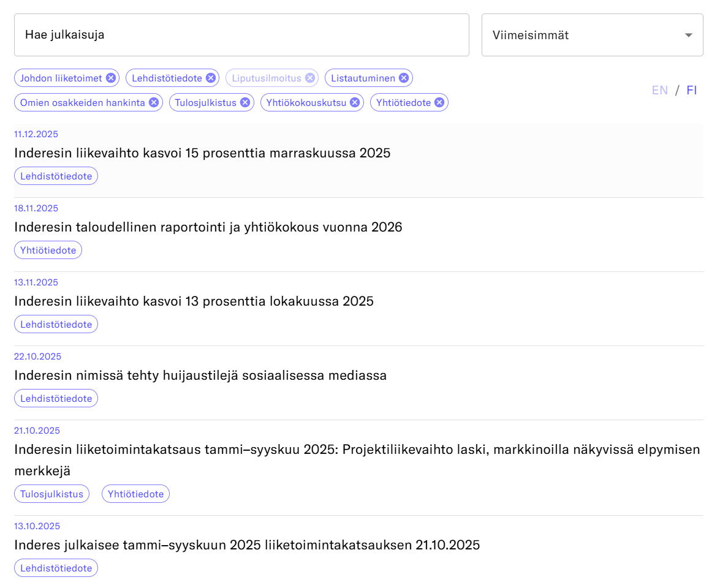Remove Listautuminen filter with its X icon

pyautogui.click(x=404, y=78)
